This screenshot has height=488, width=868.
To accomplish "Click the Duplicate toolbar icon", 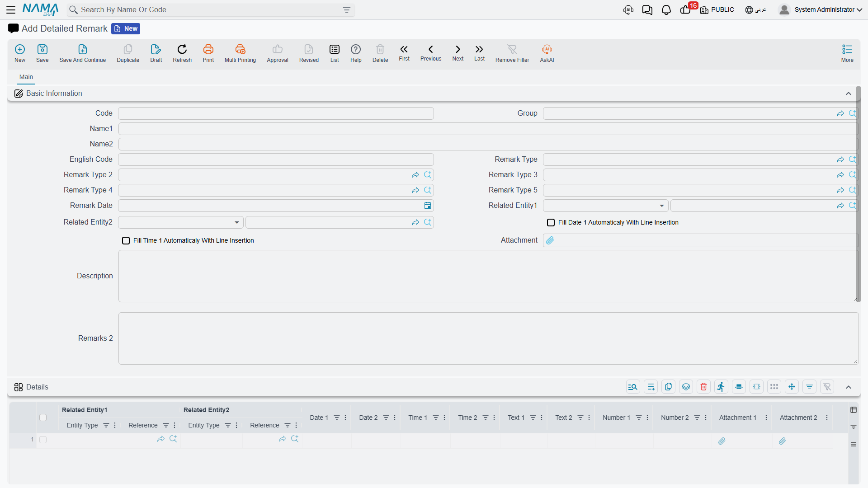I will click(x=128, y=53).
